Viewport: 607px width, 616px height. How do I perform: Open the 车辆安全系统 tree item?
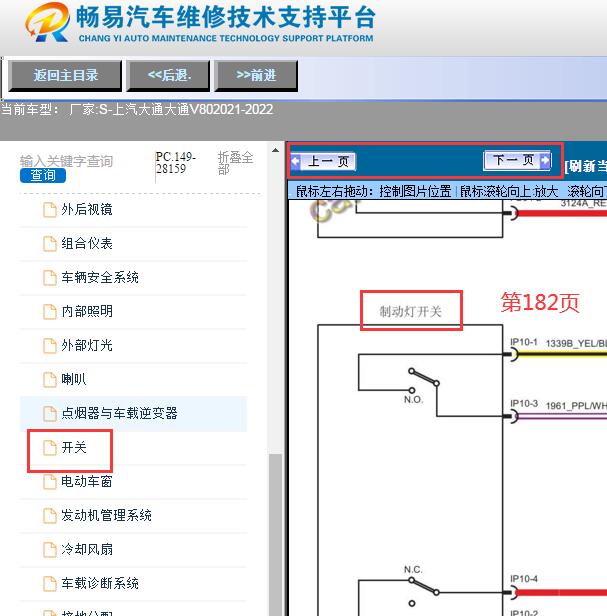click(100, 277)
